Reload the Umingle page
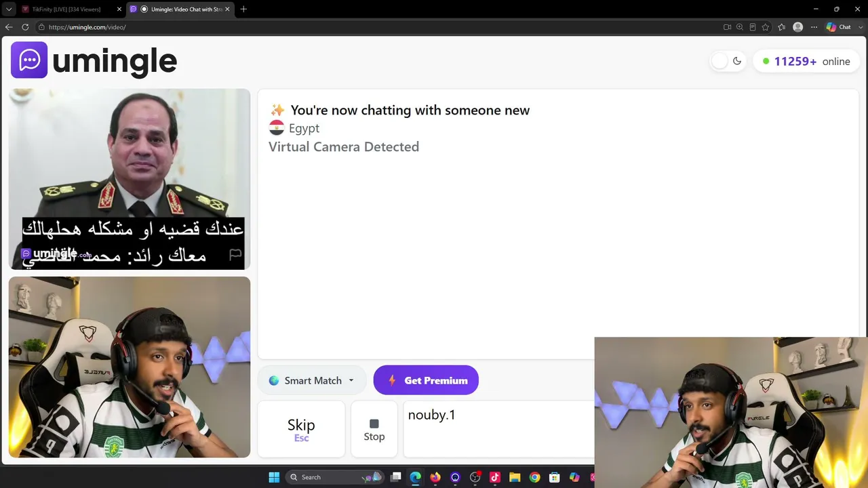The height and width of the screenshot is (488, 868). tap(25, 27)
